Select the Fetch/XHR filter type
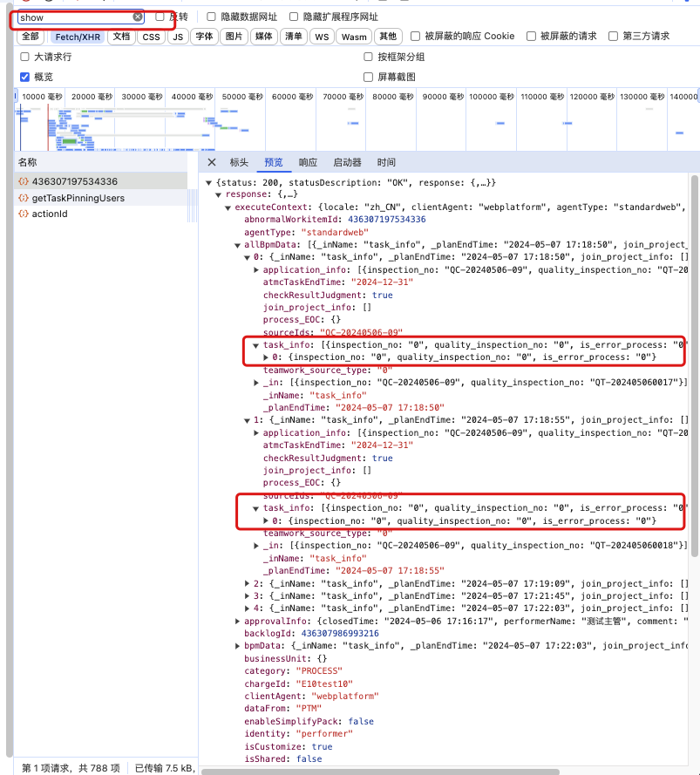 click(78, 37)
